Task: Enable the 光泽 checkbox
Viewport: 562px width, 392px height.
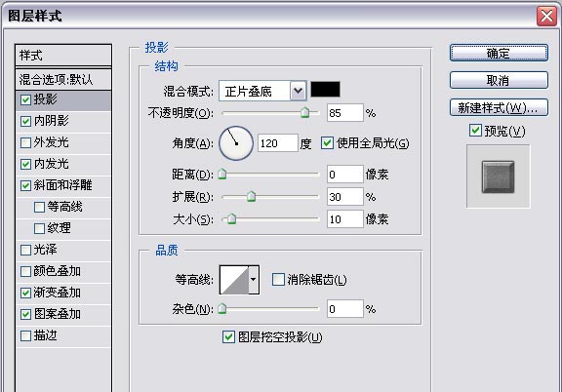Action: pos(25,250)
